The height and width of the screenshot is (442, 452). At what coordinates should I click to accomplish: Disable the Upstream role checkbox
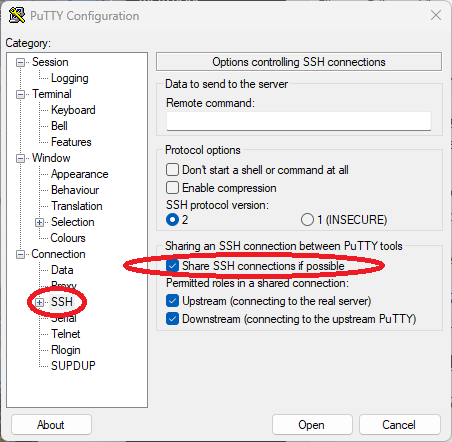coord(172,301)
